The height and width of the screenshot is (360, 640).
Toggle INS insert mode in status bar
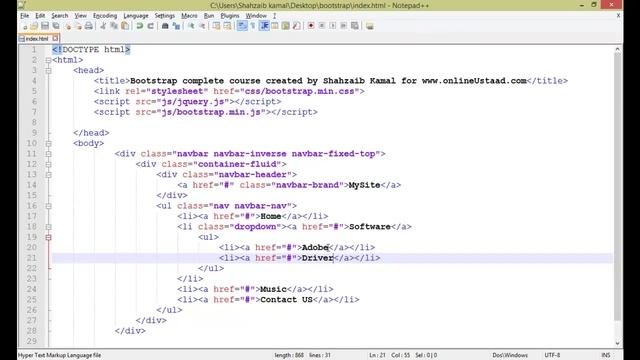pyautogui.click(x=606, y=355)
